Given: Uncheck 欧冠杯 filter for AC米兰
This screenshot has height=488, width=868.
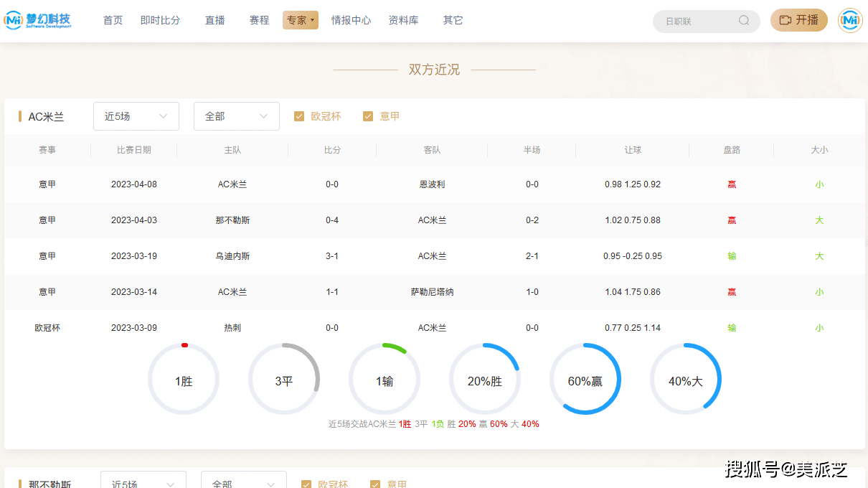Looking at the screenshot, I should 299,116.
